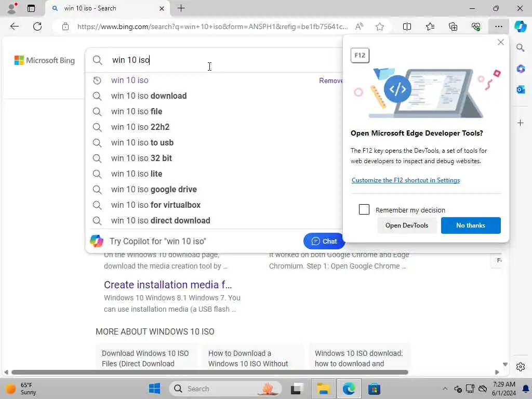Click the horizontal scrollbar left arrow

click(6, 372)
